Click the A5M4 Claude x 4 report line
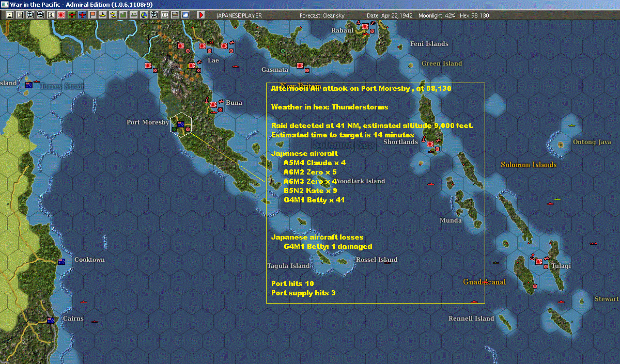Image resolution: width=620 pixels, height=364 pixels. [315, 163]
